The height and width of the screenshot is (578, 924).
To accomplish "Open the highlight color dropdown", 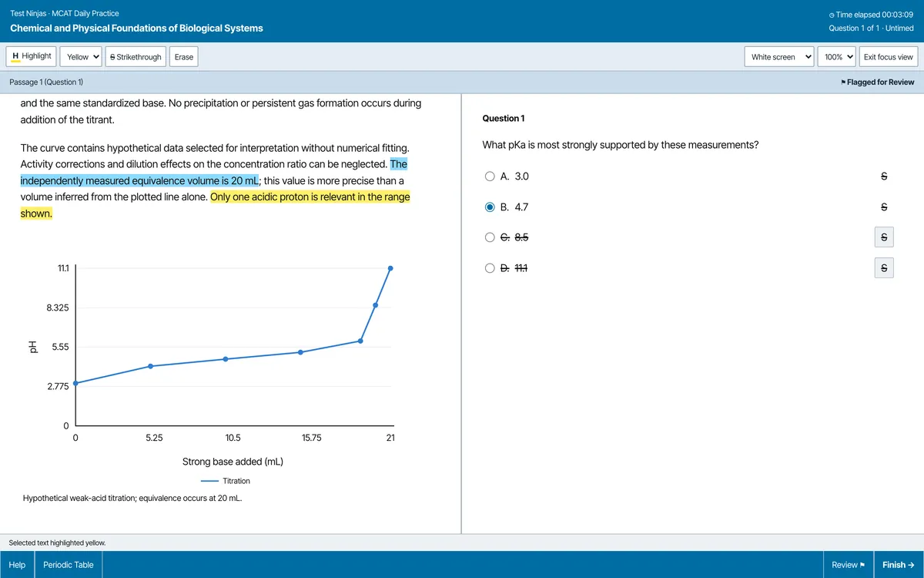I will (x=82, y=57).
